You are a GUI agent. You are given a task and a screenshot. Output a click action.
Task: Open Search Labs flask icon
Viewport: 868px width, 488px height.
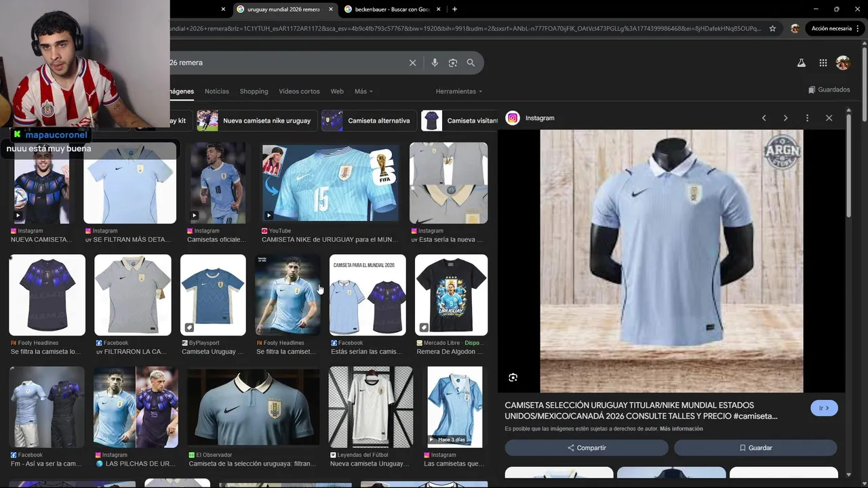click(801, 62)
